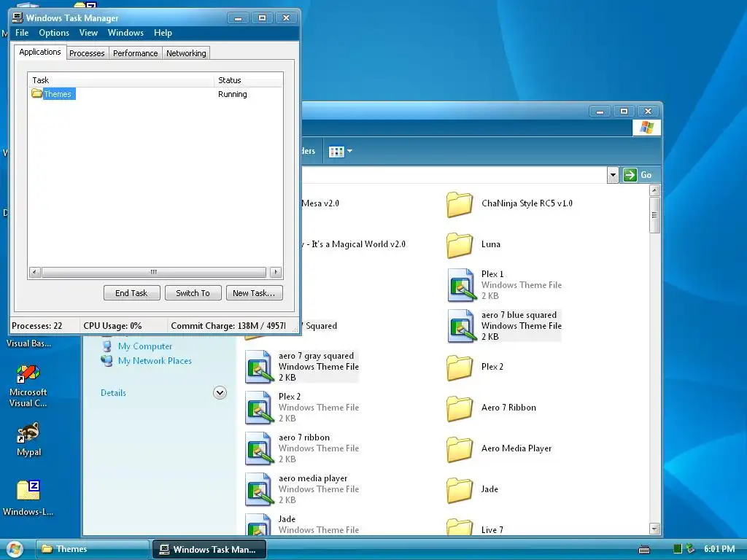The image size is (747, 560).
Task: Click the Details panel heading
Action: pos(113,393)
